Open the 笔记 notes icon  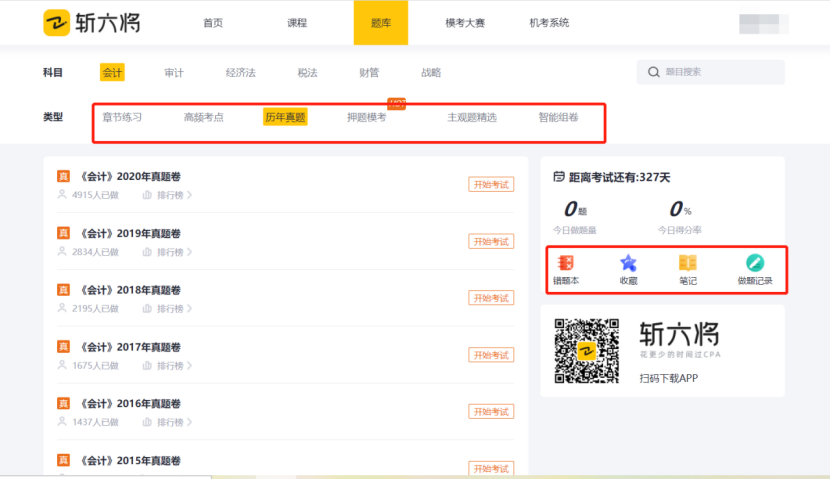point(688,270)
